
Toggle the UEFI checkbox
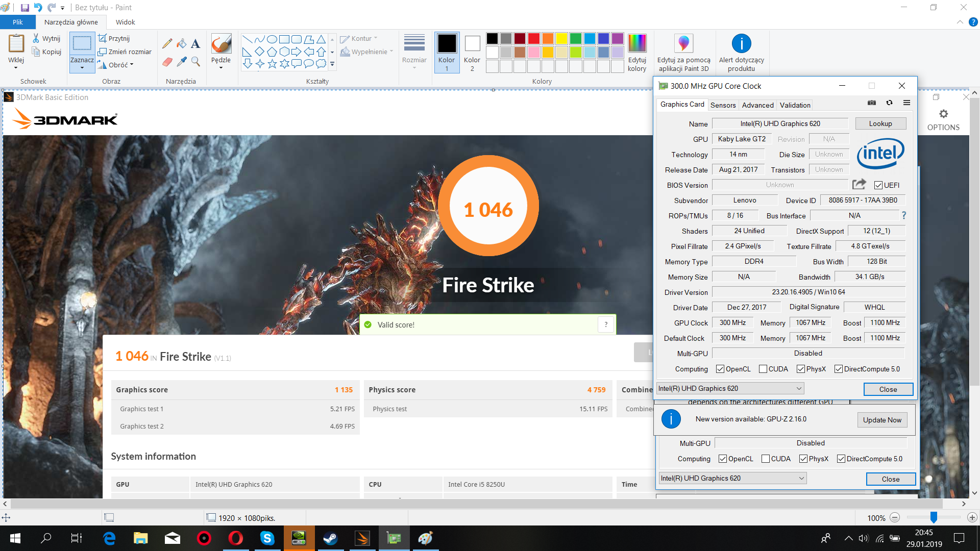(878, 185)
